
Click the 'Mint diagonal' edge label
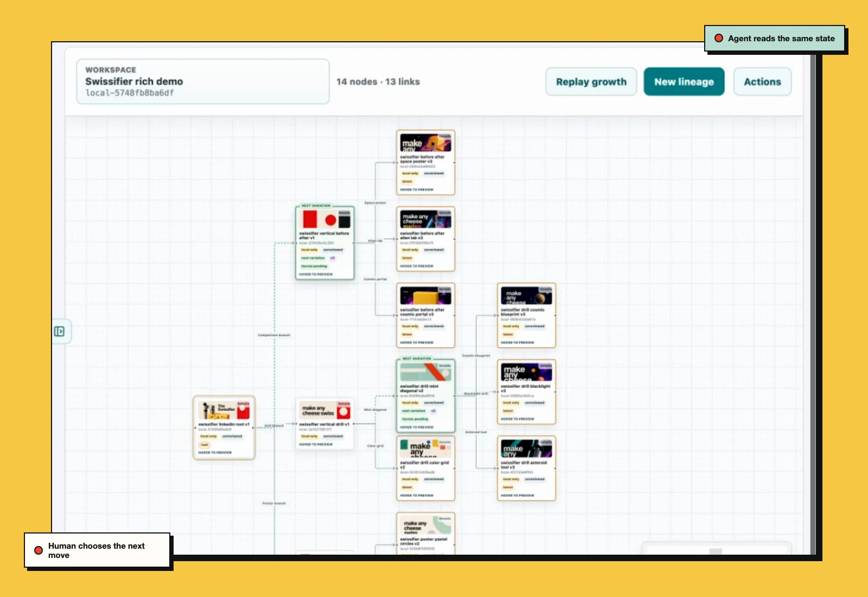pyautogui.click(x=375, y=410)
